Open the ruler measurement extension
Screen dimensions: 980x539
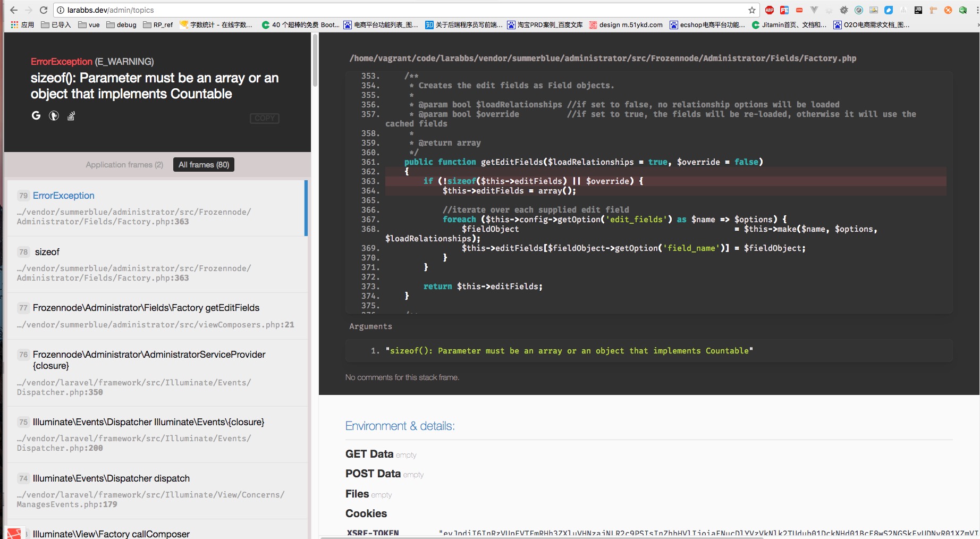click(x=933, y=10)
